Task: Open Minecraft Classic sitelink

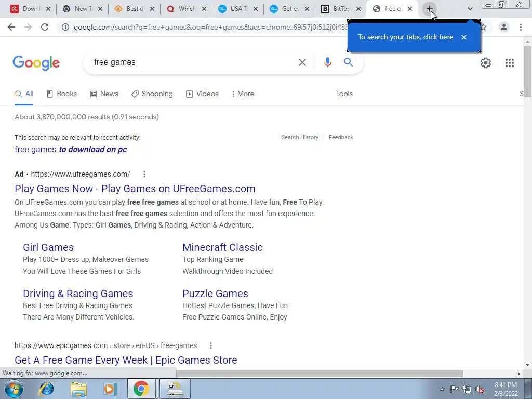Action: 222,247
